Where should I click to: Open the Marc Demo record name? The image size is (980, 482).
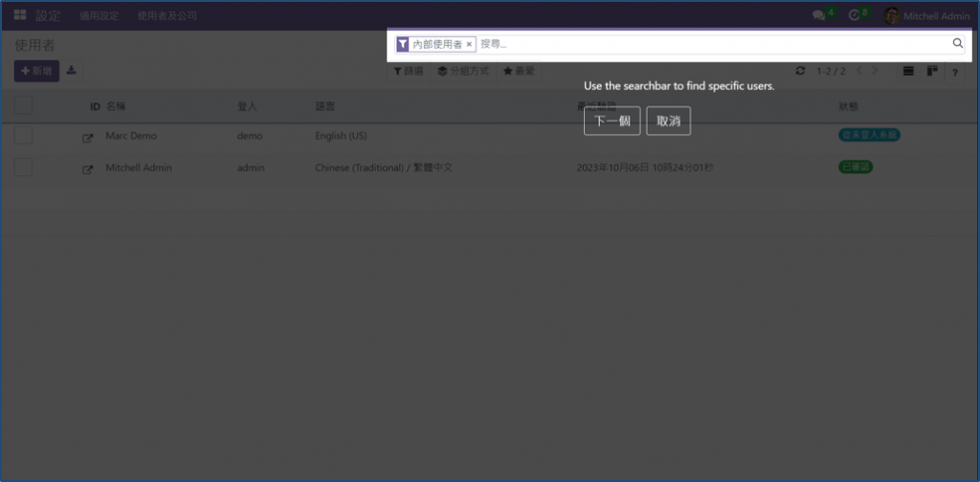coord(130,136)
